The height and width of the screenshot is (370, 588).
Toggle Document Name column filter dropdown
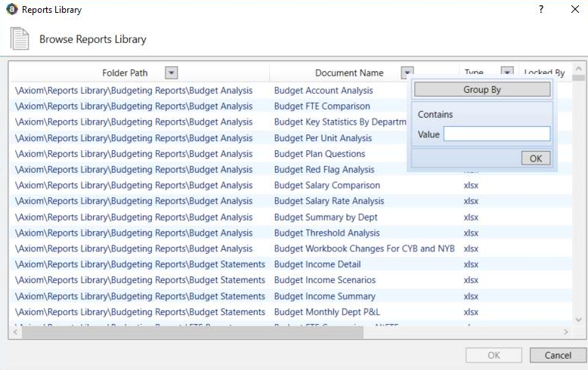pyautogui.click(x=407, y=73)
